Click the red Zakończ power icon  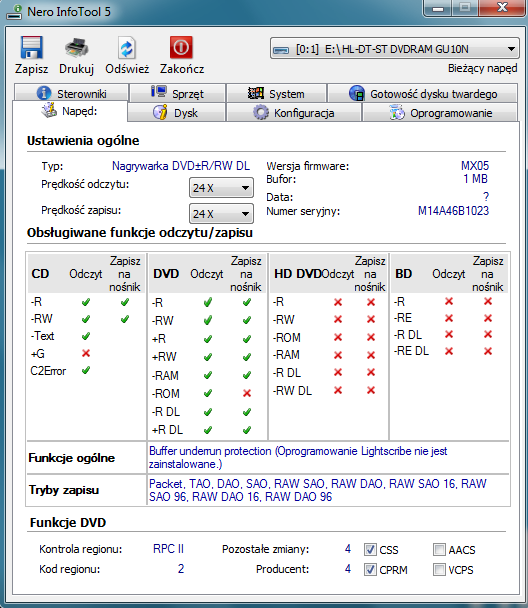tap(181, 47)
